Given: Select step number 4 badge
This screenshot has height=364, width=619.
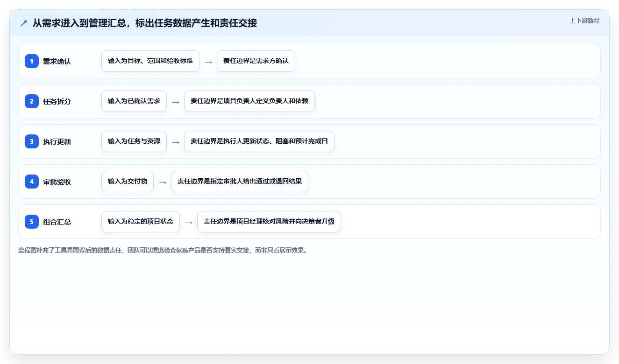Looking at the screenshot, I should pos(32,182).
